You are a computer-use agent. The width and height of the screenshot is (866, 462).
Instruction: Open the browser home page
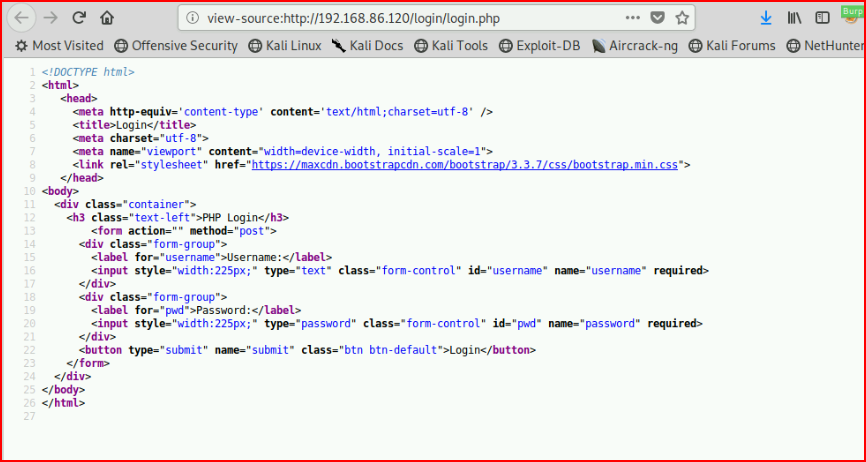point(107,18)
